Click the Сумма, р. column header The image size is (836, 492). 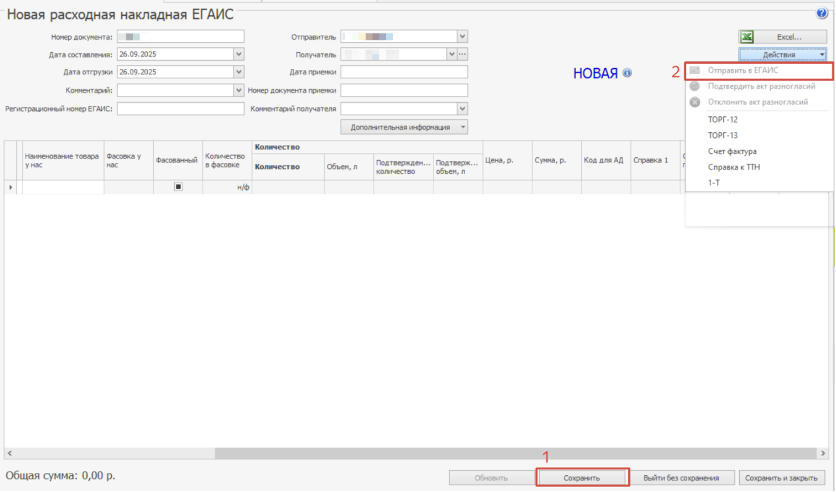point(556,160)
